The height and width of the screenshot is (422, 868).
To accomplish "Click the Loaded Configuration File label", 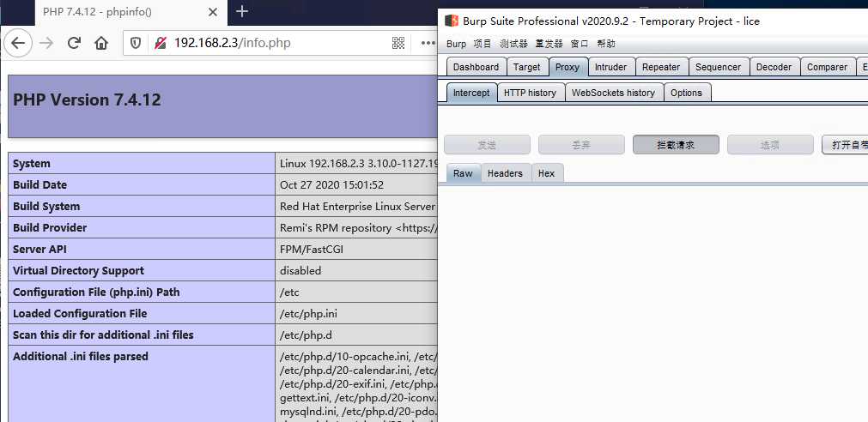I will click(80, 314).
